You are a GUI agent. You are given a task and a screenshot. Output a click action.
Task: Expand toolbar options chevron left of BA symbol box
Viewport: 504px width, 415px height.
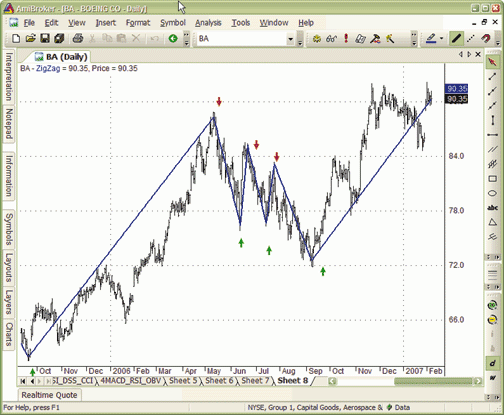tap(186, 39)
